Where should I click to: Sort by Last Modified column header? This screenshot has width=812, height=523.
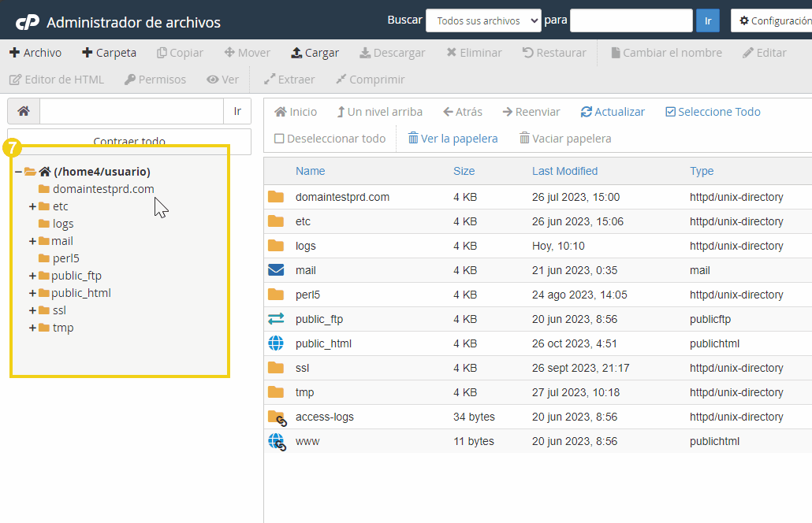[565, 171]
